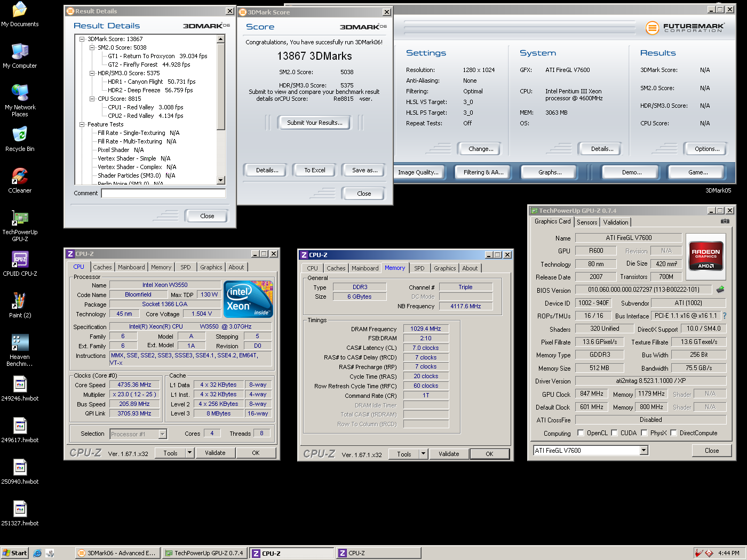This screenshot has height=560, width=747.
Task: Collapse SM2.0 Score: 5038 node
Action: click(x=92, y=47)
